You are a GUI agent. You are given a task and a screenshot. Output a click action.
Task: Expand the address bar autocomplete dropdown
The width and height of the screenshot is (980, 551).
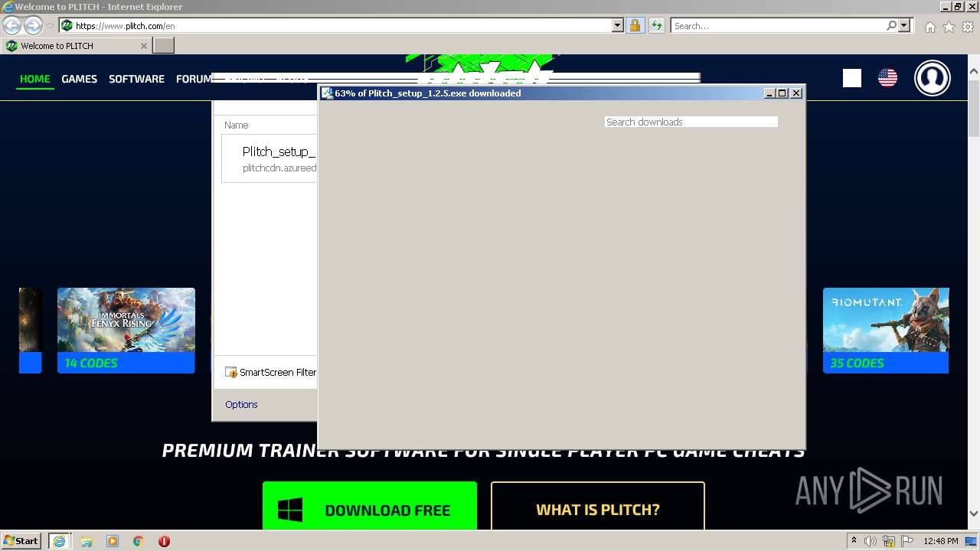(618, 25)
